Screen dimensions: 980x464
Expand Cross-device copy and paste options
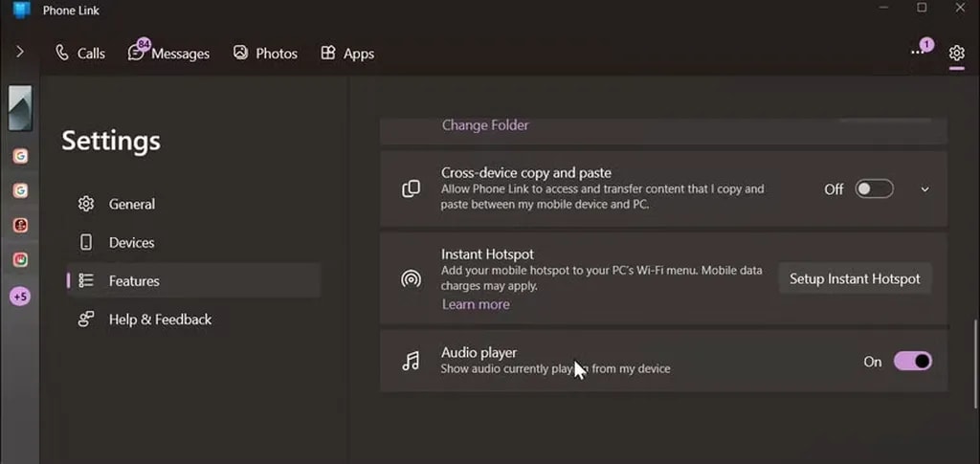tap(925, 189)
